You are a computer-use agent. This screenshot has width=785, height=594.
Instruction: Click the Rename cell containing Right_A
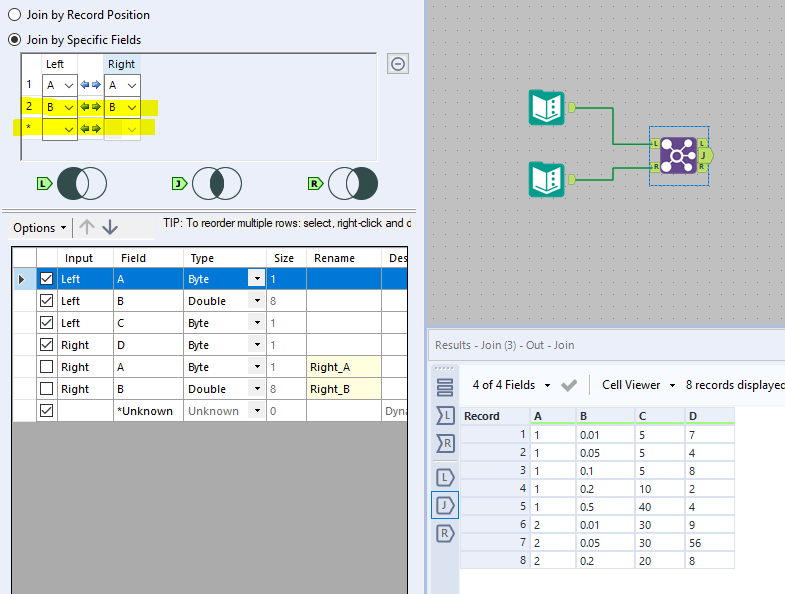tap(343, 367)
